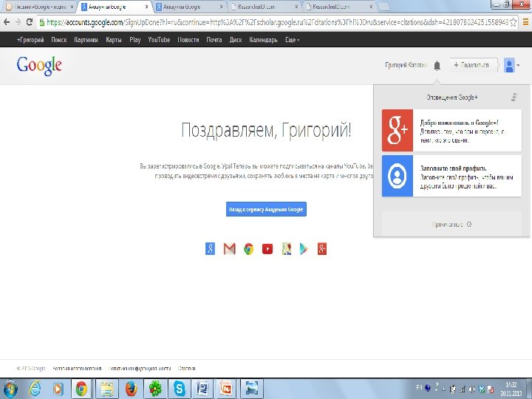Switch to the first Gmail letter tab

click(40, 7)
